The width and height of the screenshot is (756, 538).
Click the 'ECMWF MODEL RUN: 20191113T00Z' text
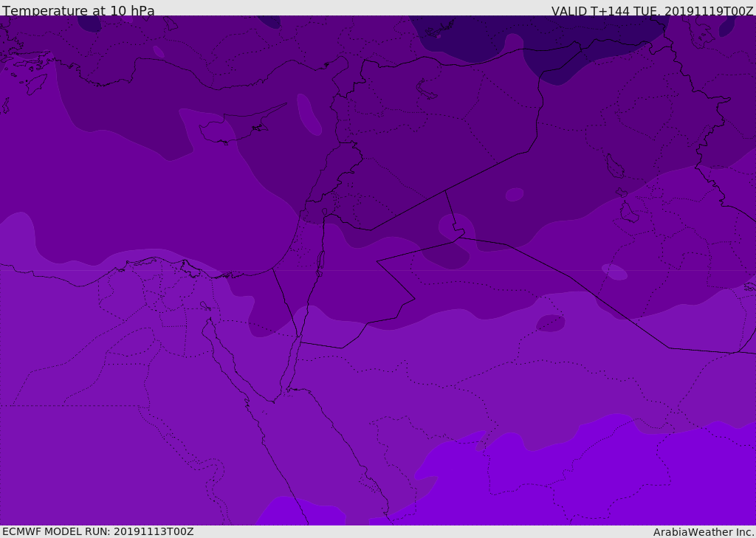coord(98,531)
